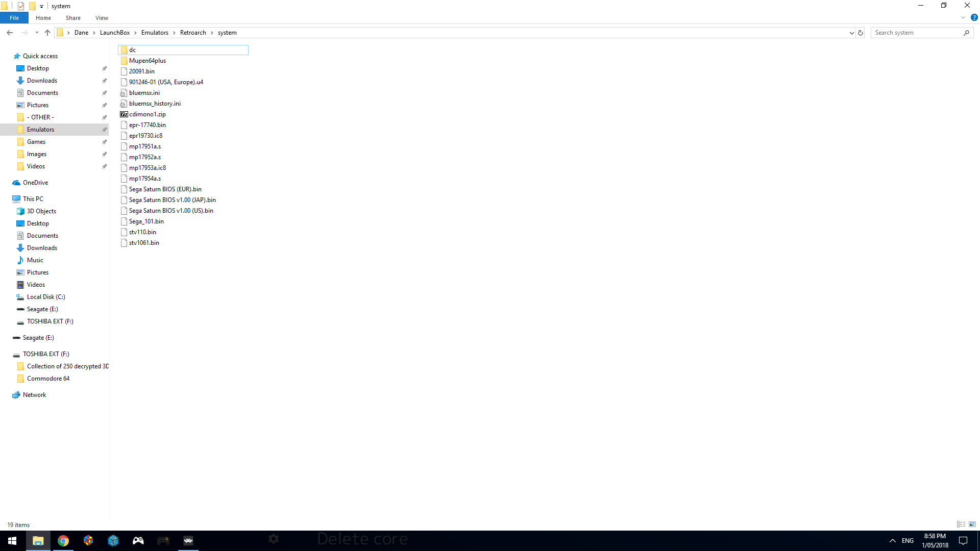
Task: Switch to Details view layout icon
Action: coord(961,524)
